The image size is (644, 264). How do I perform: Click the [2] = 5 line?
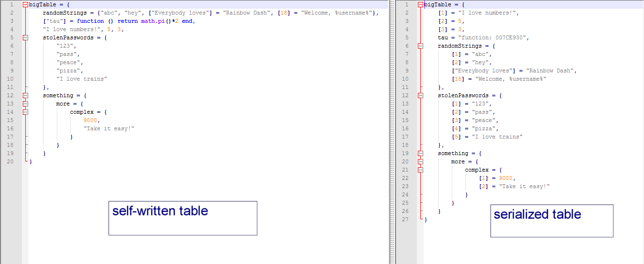point(451,21)
